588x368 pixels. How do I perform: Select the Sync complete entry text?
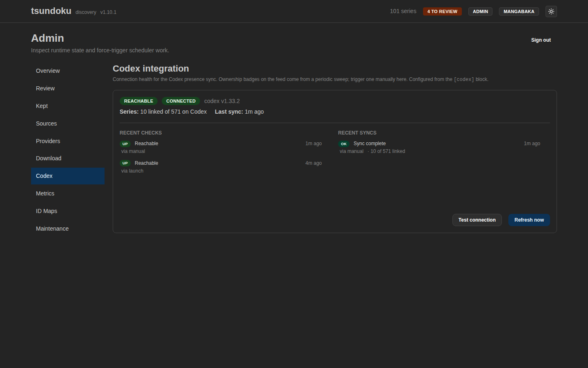[370, 144]
